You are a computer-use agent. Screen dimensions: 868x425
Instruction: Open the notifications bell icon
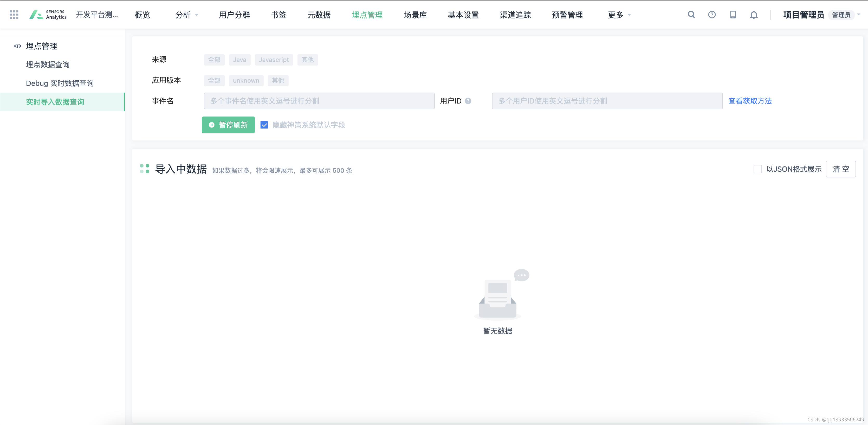point(753,15)
